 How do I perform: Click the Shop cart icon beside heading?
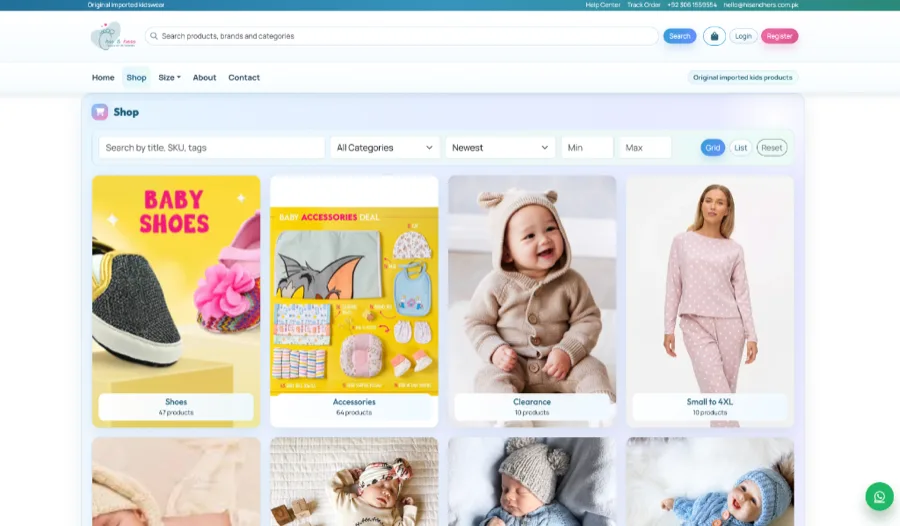click(100, 112)
